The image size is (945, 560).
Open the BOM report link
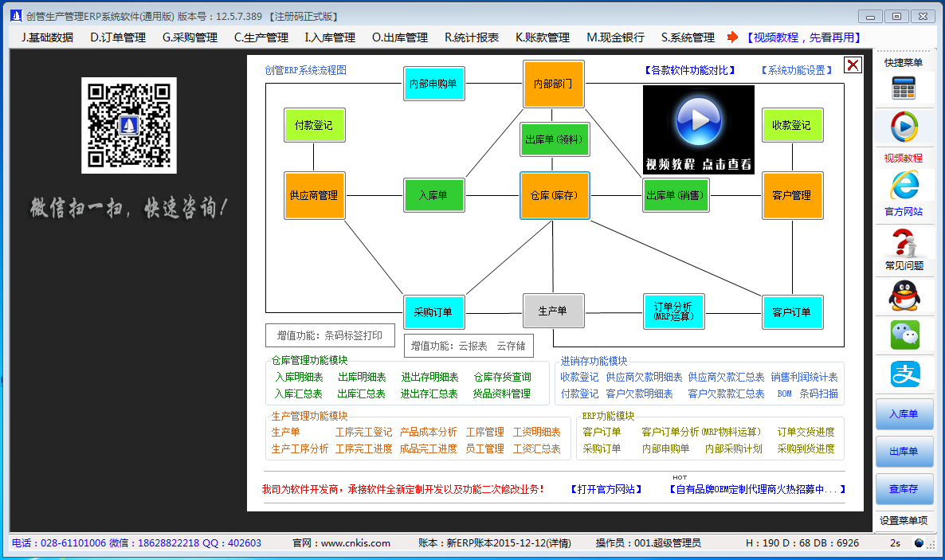[784, 394]
